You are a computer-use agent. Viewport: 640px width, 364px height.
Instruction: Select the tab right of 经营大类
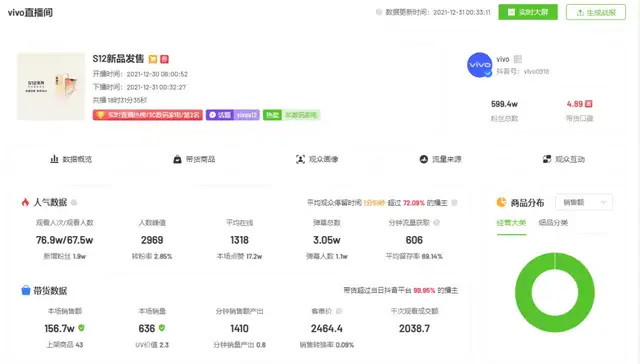(x=553, y=223)
